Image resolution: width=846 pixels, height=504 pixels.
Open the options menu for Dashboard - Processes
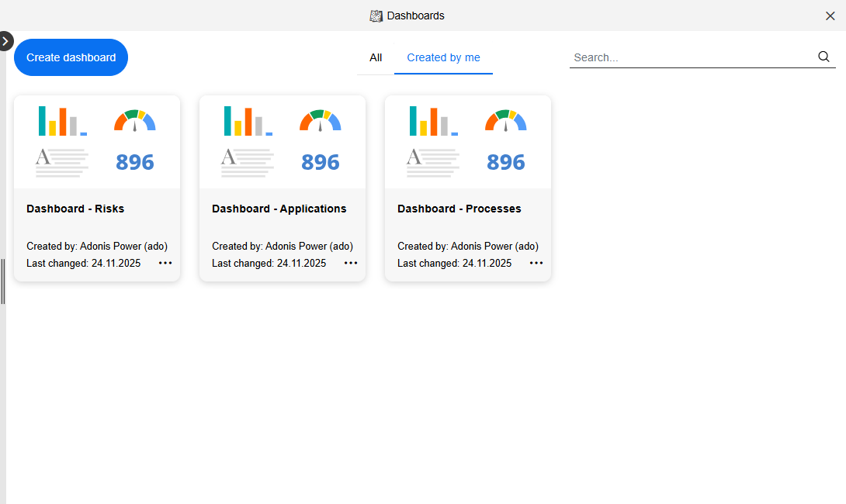536,263
